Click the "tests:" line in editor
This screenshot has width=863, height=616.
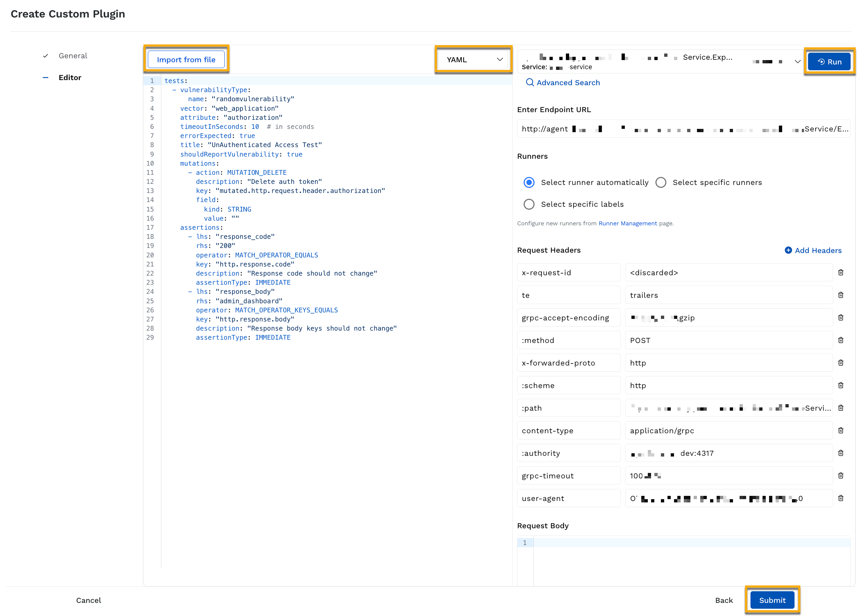click(176, 81)
